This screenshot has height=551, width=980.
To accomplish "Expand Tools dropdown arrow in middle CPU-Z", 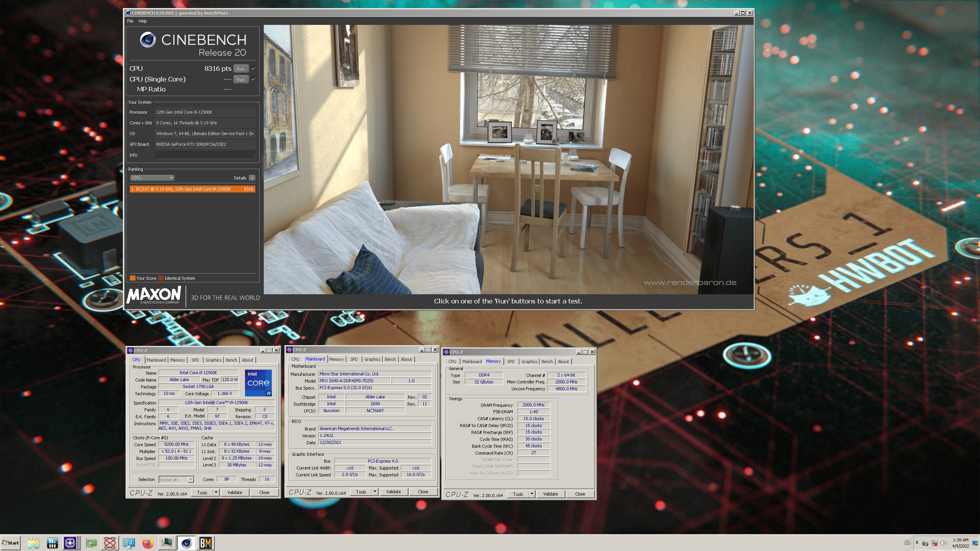I will pos(375,492).
